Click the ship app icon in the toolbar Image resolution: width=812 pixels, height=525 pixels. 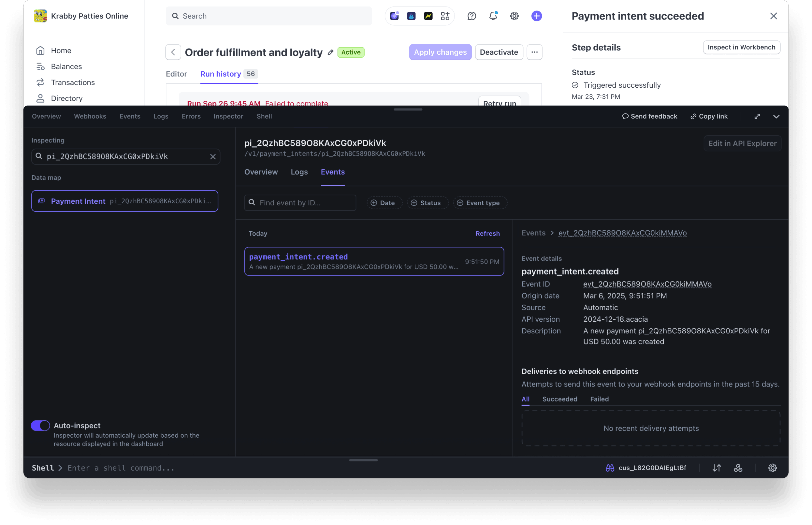(411, 16)
